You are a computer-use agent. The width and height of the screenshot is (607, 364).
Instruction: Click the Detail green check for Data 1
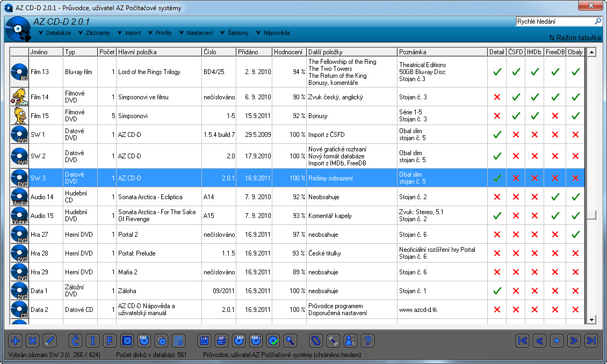tap(497, 291)
